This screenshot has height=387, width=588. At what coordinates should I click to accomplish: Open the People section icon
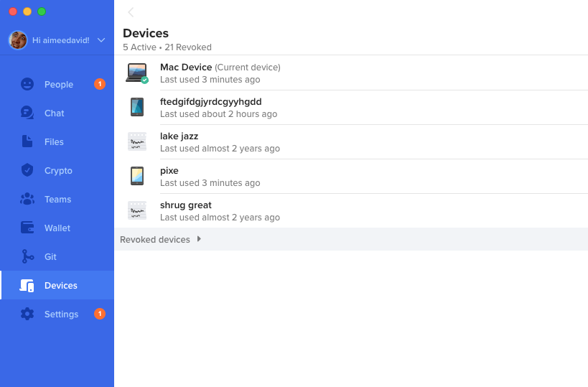click(27, 84)
